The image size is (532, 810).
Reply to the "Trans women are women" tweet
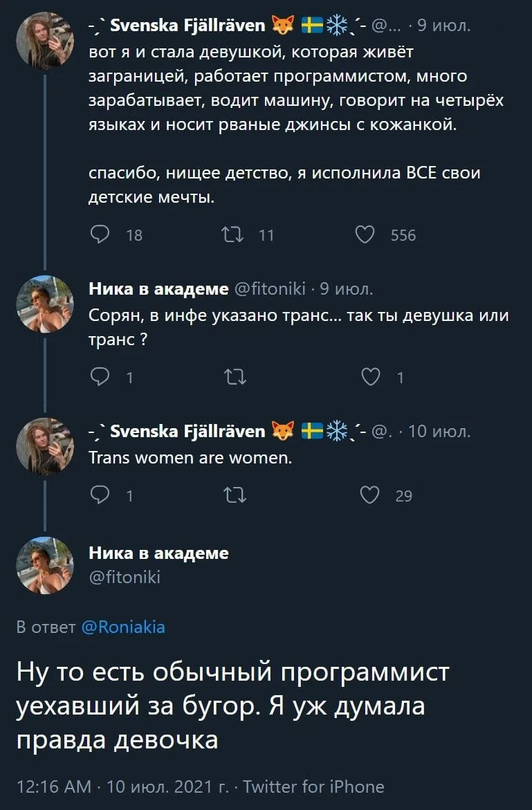[x=99, y=495]
